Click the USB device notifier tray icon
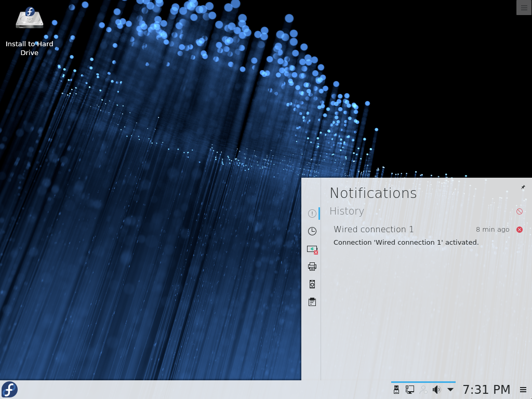 [396, 390]
